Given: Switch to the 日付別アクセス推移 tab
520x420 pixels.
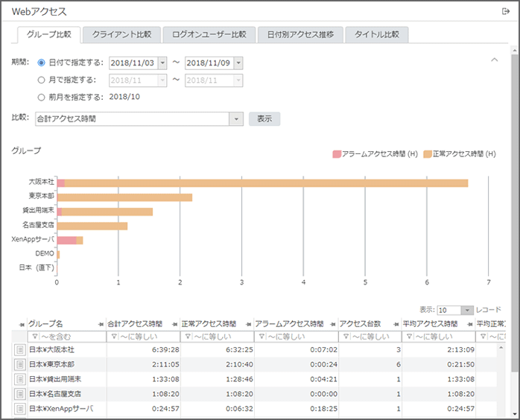Looking at the screenshot, I should point(300,34).
